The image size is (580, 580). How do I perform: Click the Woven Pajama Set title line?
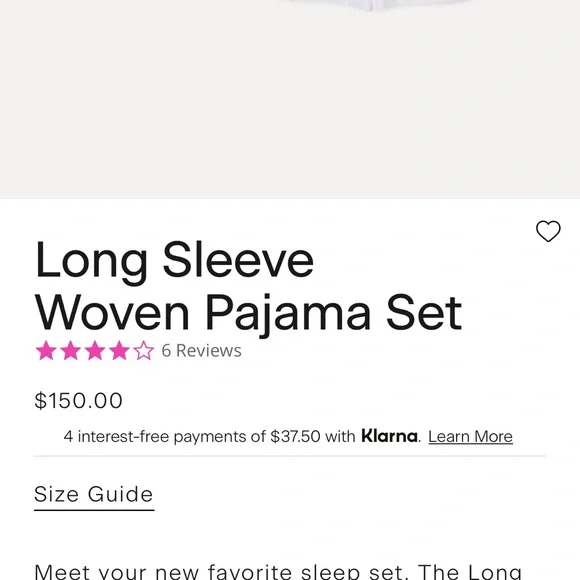(x=249, y=314)
